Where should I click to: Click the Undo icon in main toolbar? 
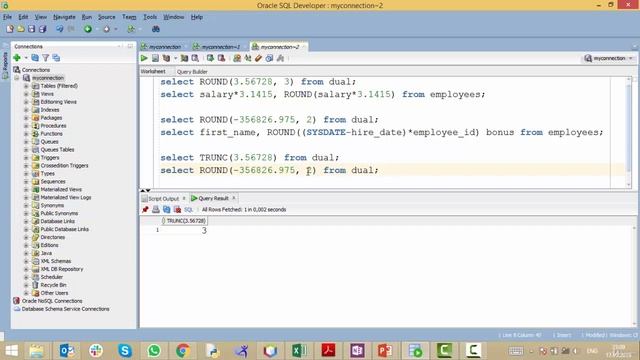point(60,29)
